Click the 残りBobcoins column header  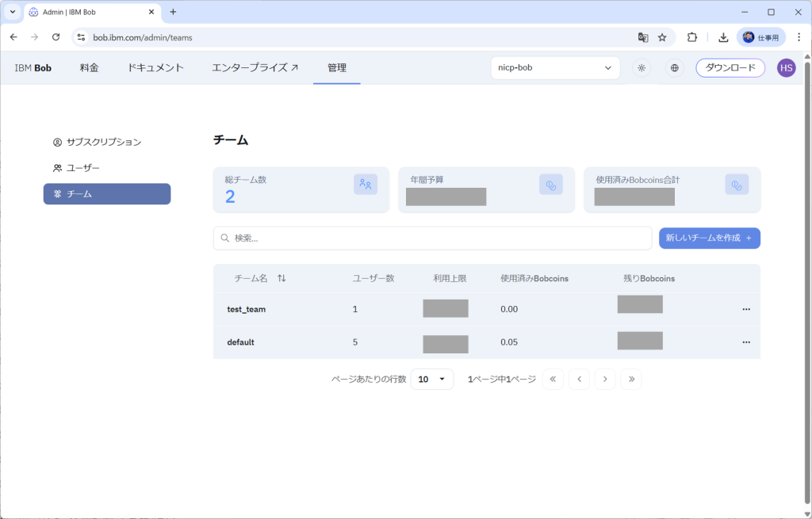click(649, 278)
